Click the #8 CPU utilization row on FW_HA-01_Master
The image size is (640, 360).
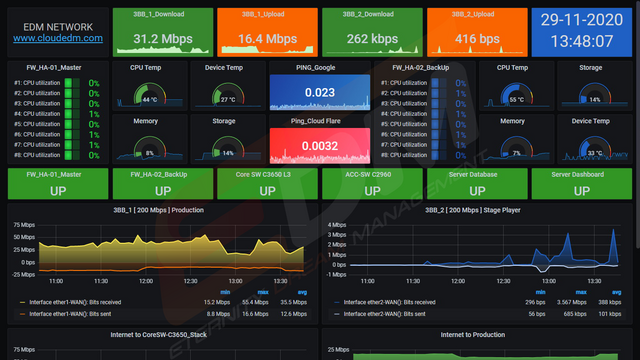[x=57, y=155]
